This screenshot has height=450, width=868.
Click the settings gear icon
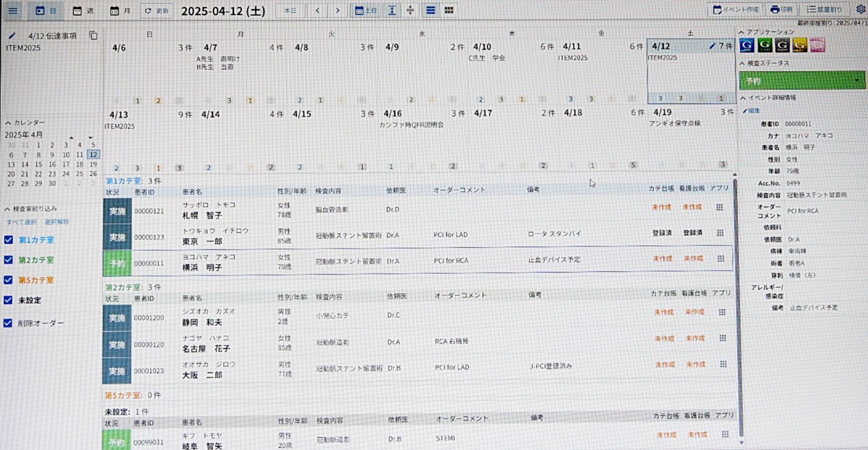860,10
